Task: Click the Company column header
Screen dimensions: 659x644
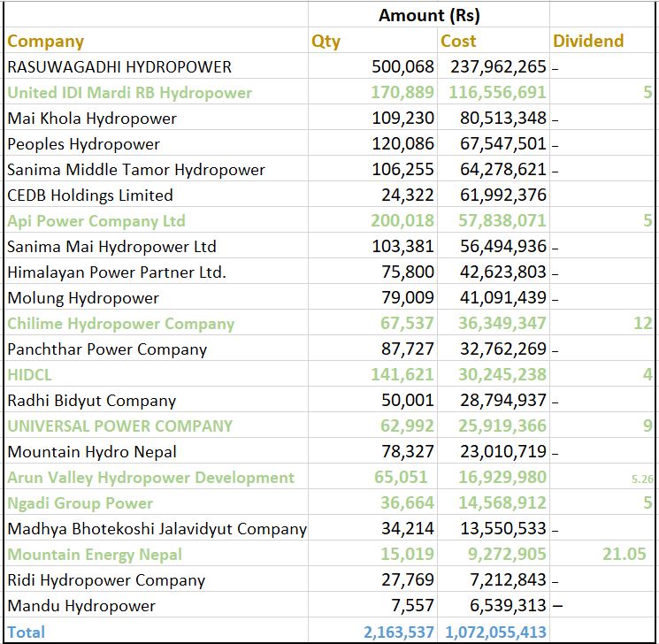Action: (x=46, y=42)
